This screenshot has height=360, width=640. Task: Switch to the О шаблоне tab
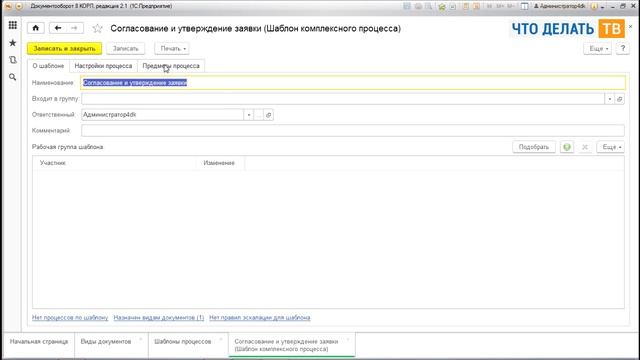(48, 66)
